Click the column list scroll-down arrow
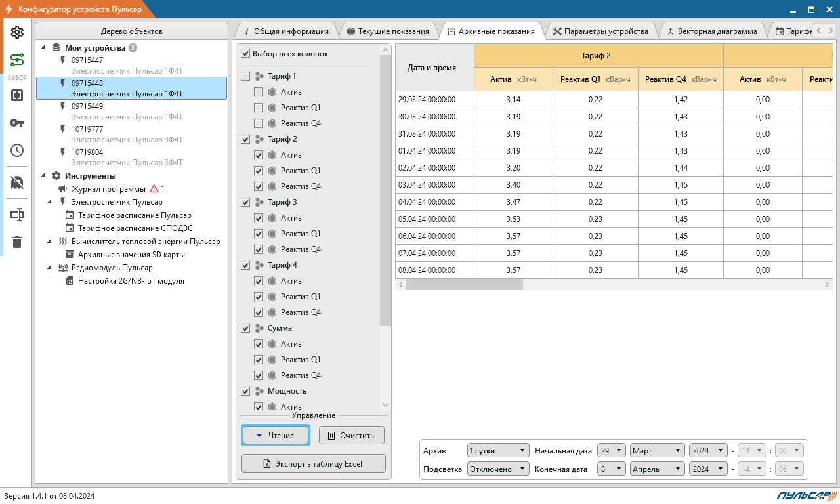Image resolution: width=840 pixels, height=504 pixels. [x=385, y=406]
